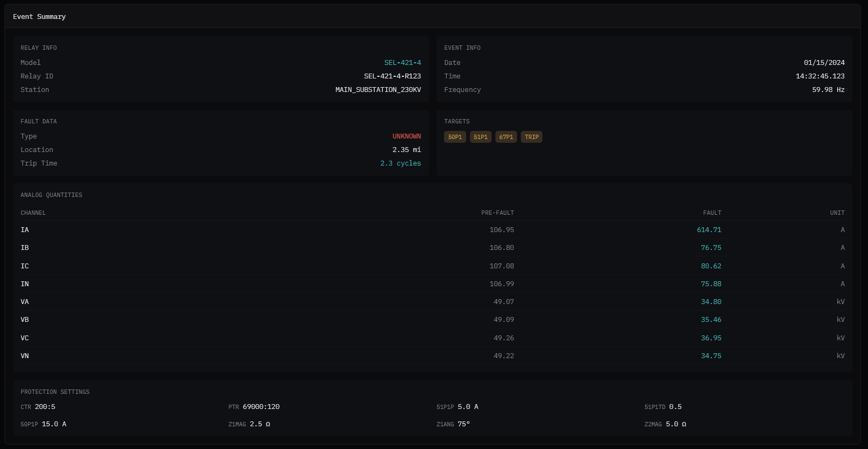868x449 pixels.
Task: Select VN fault value 34.75
Action: pyautogui.click(x=711, y=356)
